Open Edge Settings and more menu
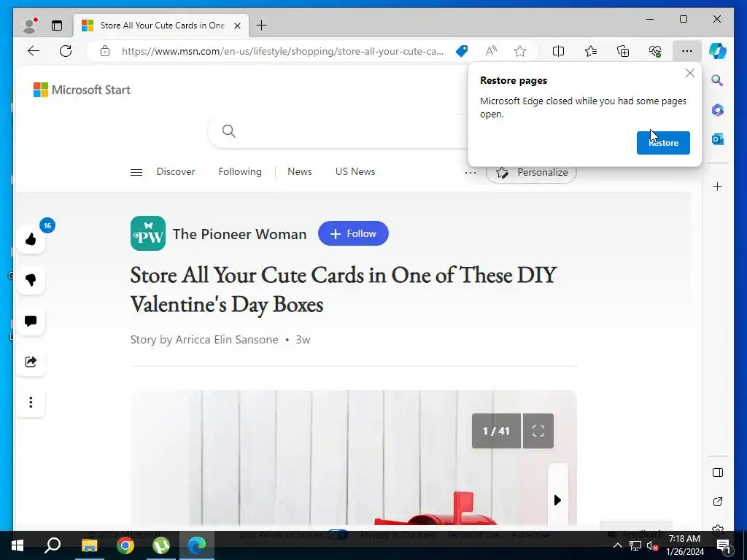The height and width of the screenshot is (560, 747). pos(687,51)
